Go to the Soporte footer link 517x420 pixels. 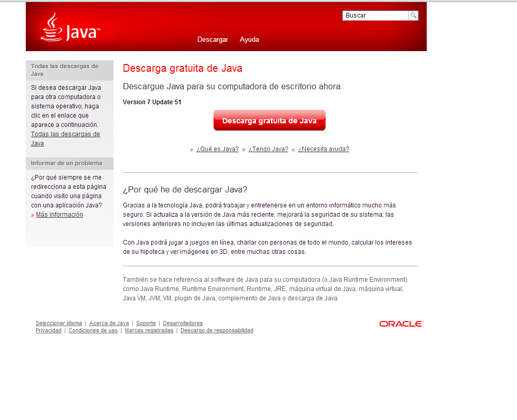[146, 324]
